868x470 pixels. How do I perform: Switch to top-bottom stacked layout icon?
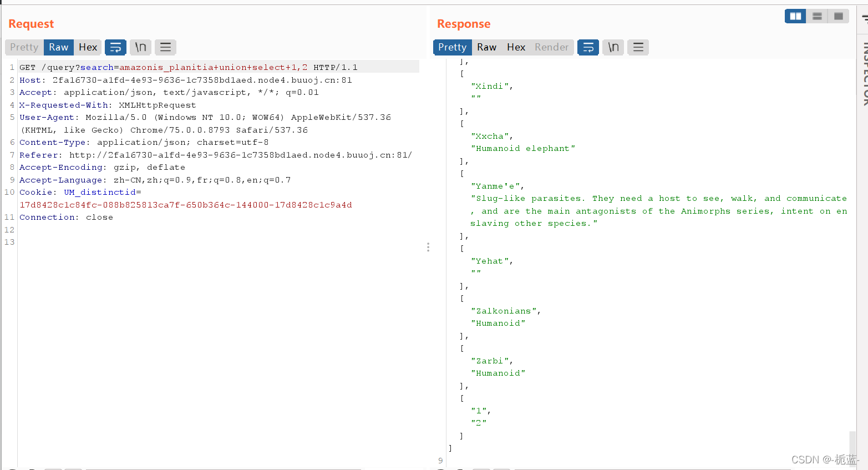pyautogui.click(x=817, y=16)
